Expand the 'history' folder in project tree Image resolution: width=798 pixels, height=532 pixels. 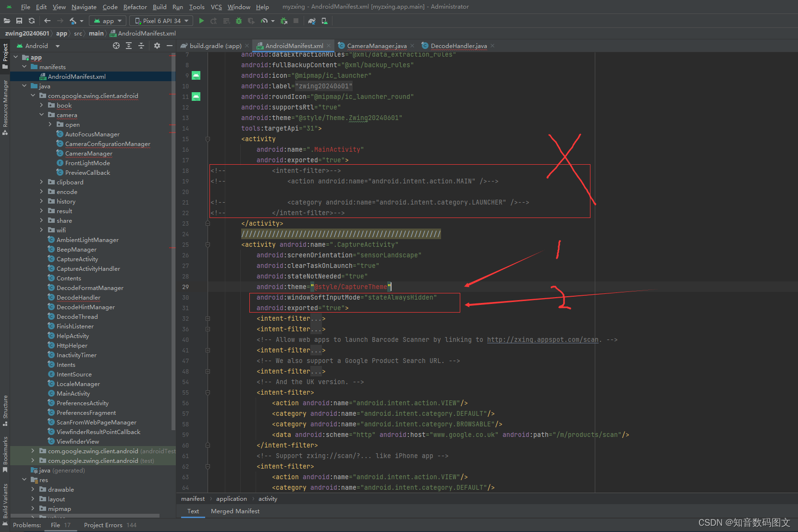[42, 201]
